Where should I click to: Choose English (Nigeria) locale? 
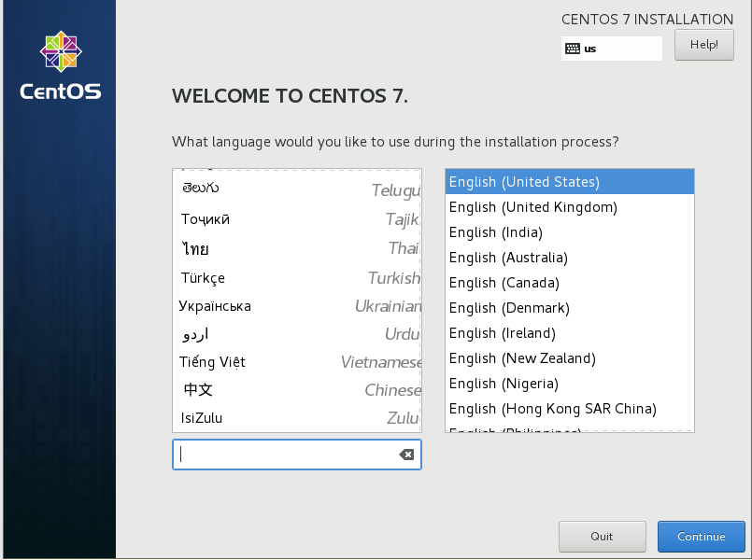(x=569, y=384)
